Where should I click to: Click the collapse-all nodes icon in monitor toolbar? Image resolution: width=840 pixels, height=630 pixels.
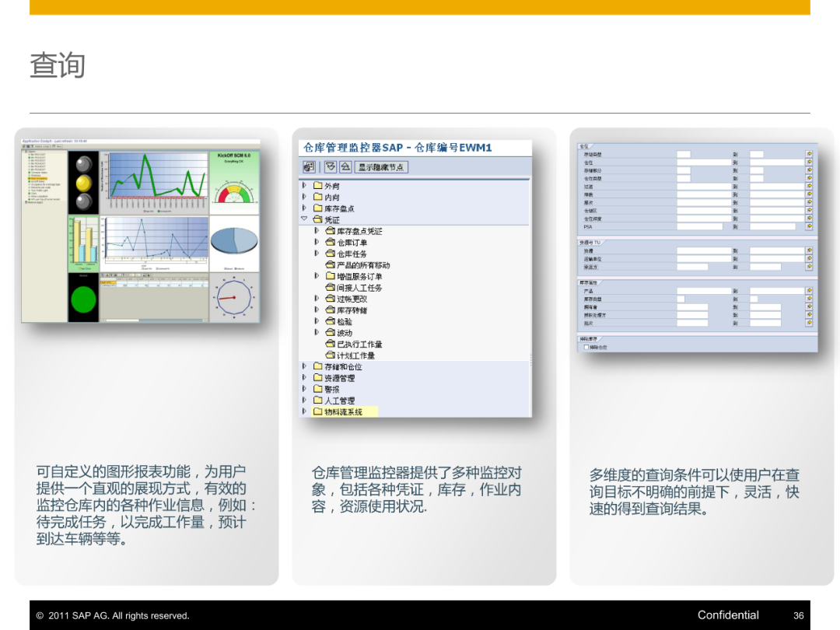coord(345,166)
